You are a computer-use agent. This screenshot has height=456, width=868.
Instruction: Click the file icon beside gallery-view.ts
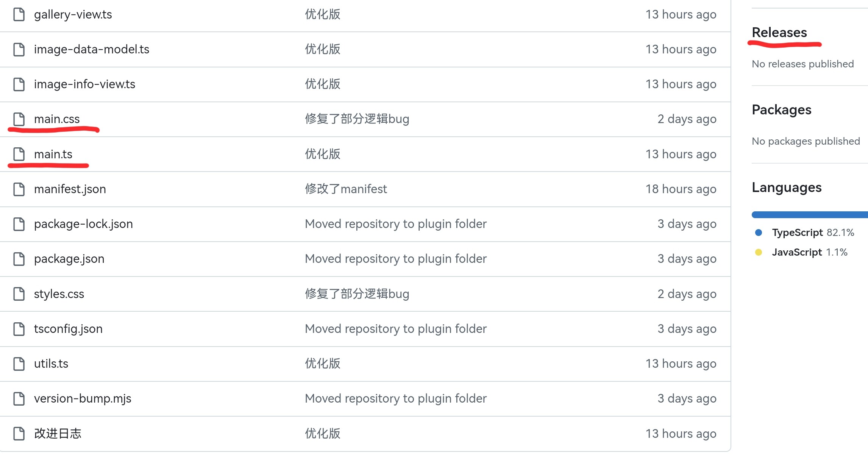(19, 14)
